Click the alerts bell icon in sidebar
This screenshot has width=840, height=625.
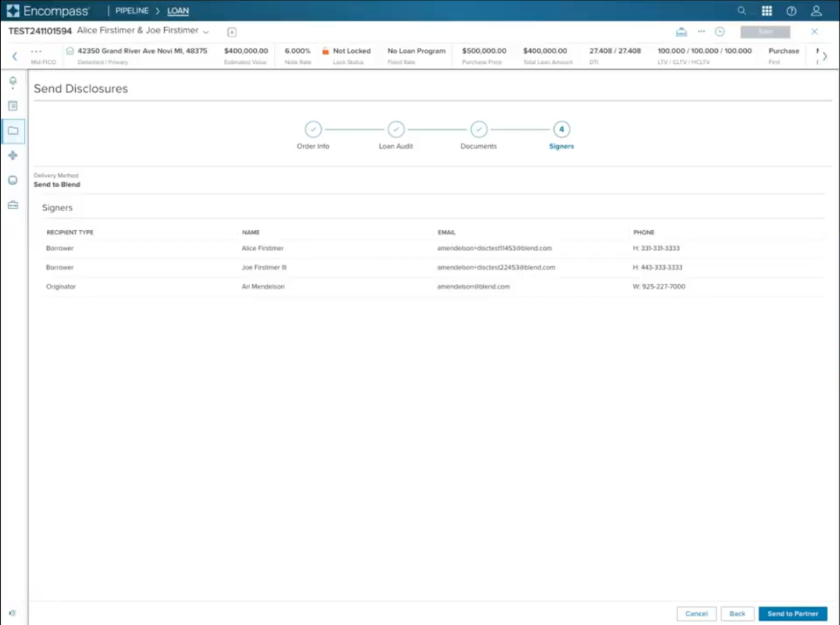[x=13, y=81]
